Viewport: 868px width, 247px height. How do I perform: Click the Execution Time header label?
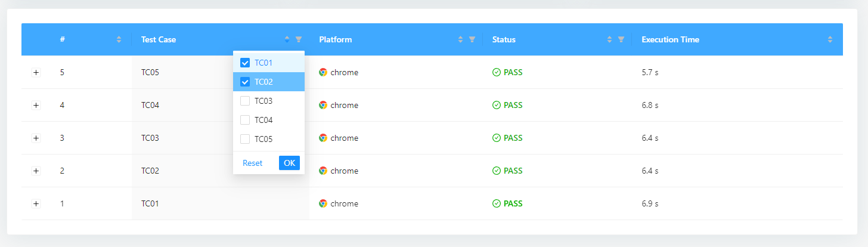pos(670,39)
